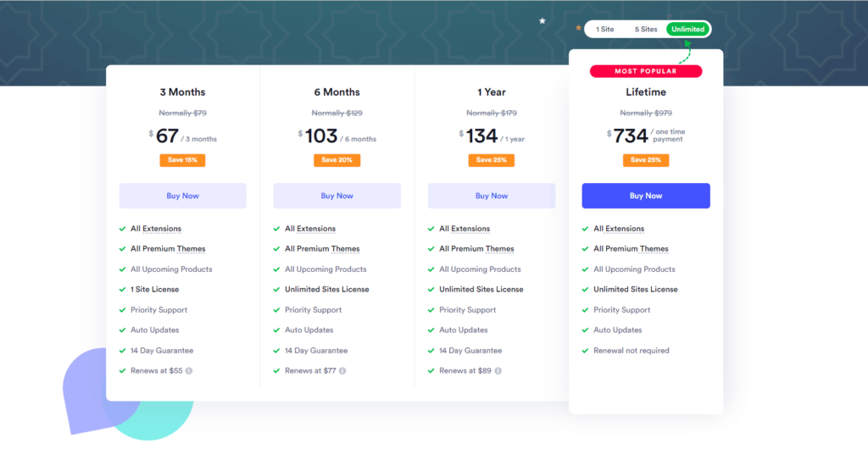Click the 1 Site License feature text
This screenshot has height=455, width=868.
154,290
